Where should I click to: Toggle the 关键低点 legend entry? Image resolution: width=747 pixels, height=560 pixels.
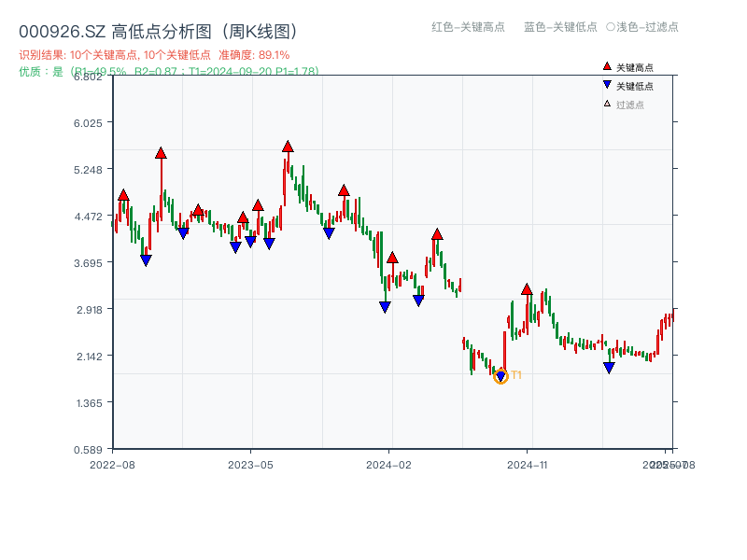635,86
